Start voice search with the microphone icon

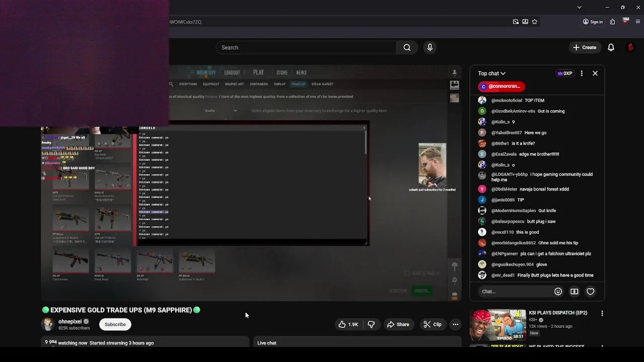430,47
